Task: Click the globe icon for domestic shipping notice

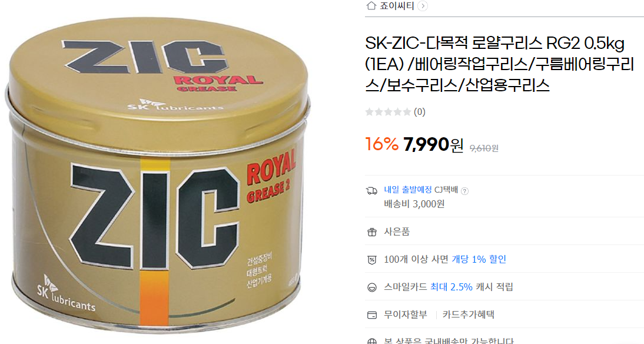Action: pos(371,341)
